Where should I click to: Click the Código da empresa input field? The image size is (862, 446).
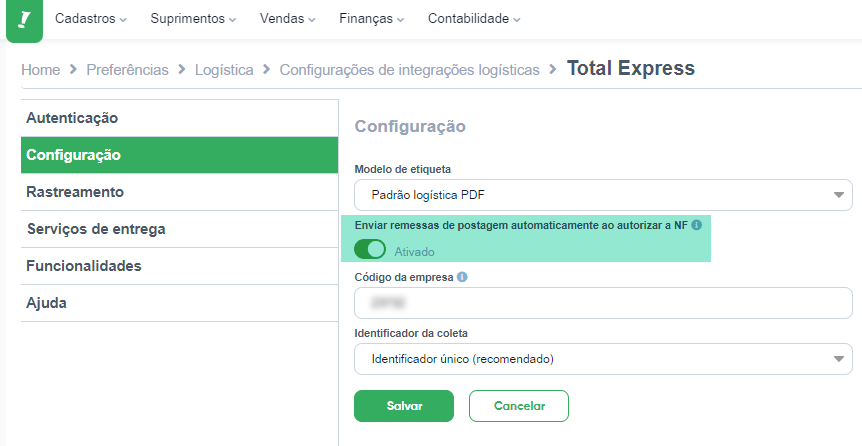coord(603,302)
